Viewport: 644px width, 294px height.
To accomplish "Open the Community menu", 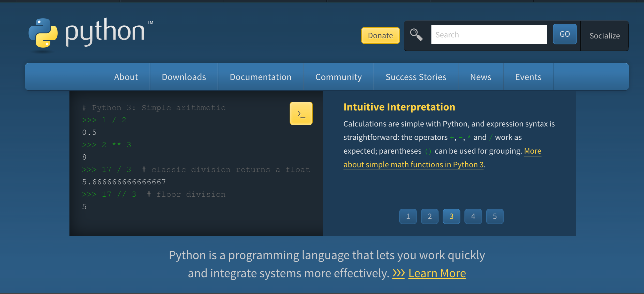I will (x=338, y=77).
